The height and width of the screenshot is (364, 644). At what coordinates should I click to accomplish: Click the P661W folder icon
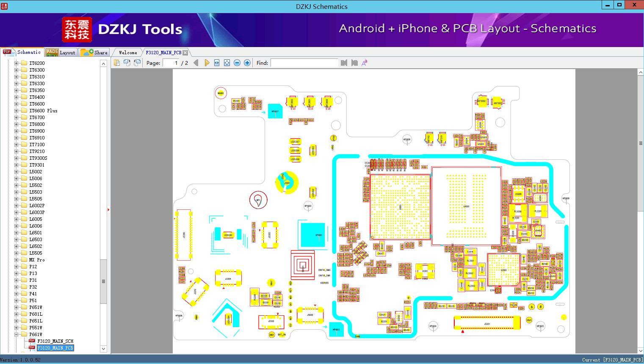(24, 334)
